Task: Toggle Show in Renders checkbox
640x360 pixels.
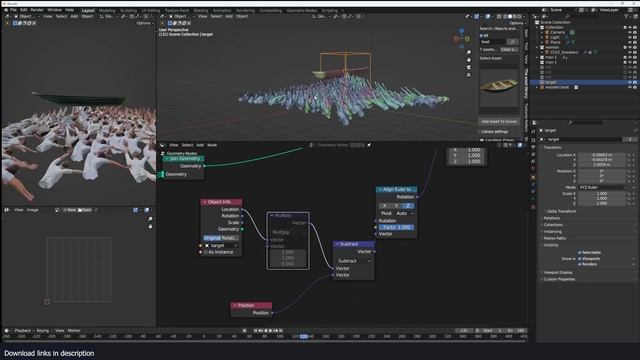Action: click(579, 264)
